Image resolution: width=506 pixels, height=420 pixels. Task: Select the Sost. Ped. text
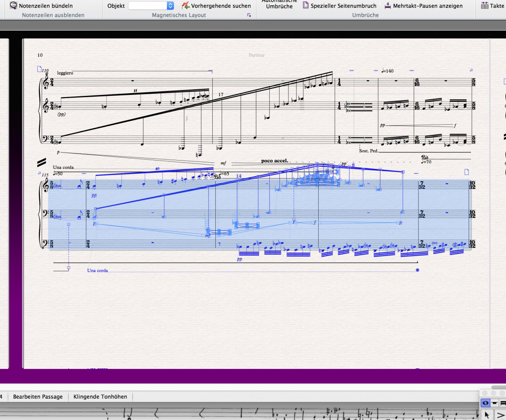coord(368,150)
